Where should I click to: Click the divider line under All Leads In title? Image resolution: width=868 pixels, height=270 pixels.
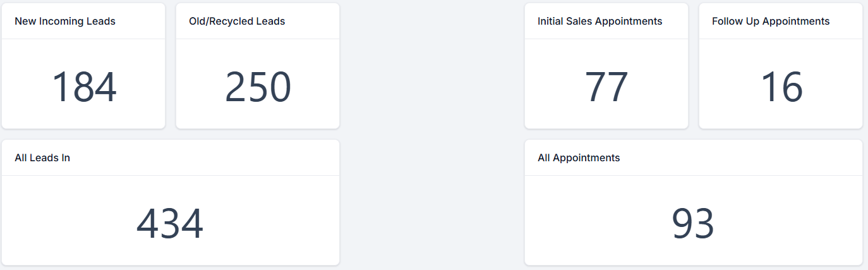[171, 175]
